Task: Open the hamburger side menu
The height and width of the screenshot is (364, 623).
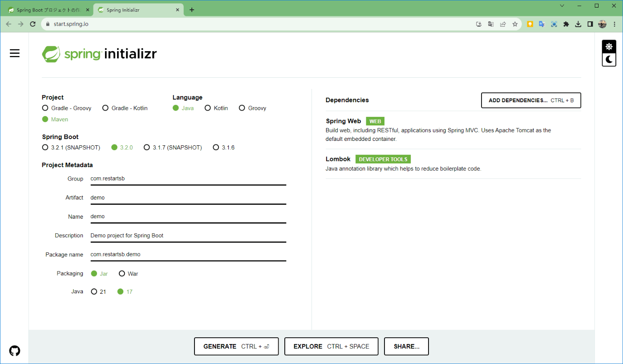Action: click(x=15, y=53)
